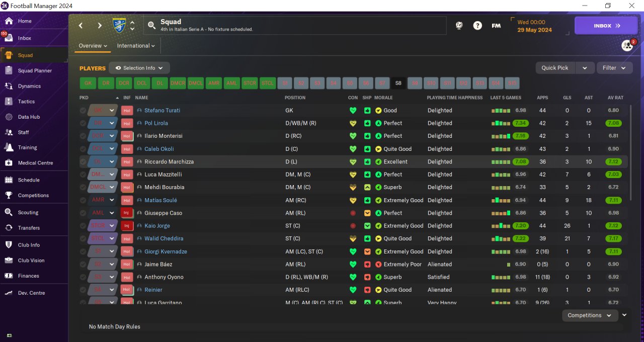Open the Home sidebar icon
This screenshot has height=342, width=644.
coord(9,21)
